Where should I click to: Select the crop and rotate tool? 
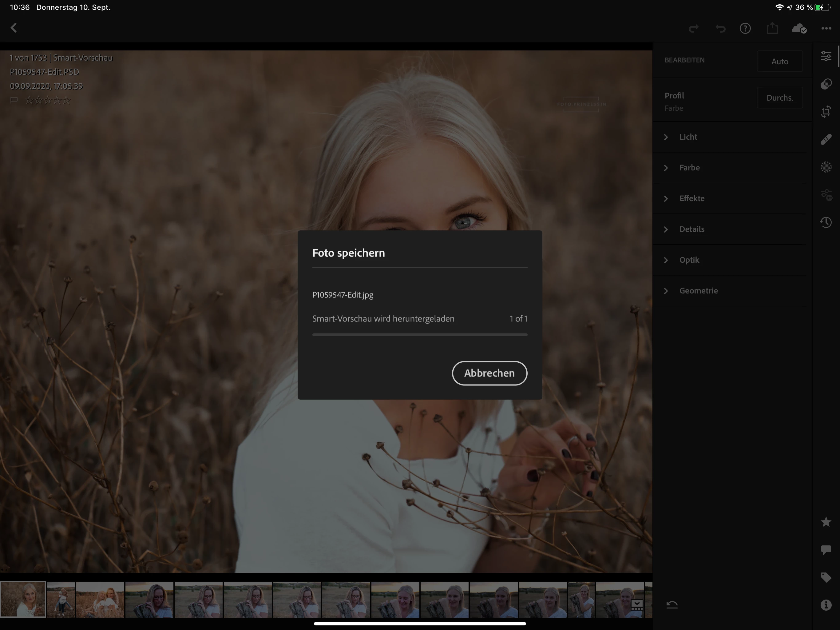click(826, 112)
